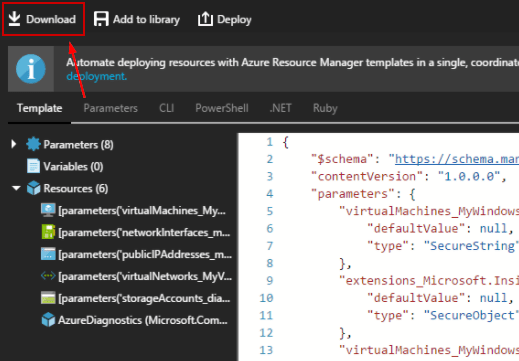Click the Download arrow icon
519x361 pixels.
point(14,19)
